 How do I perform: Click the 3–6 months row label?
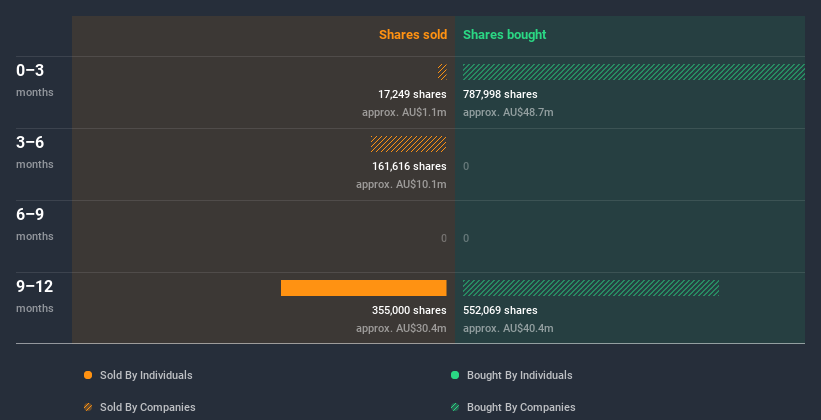pyautogui.click(x=35, y=152)
